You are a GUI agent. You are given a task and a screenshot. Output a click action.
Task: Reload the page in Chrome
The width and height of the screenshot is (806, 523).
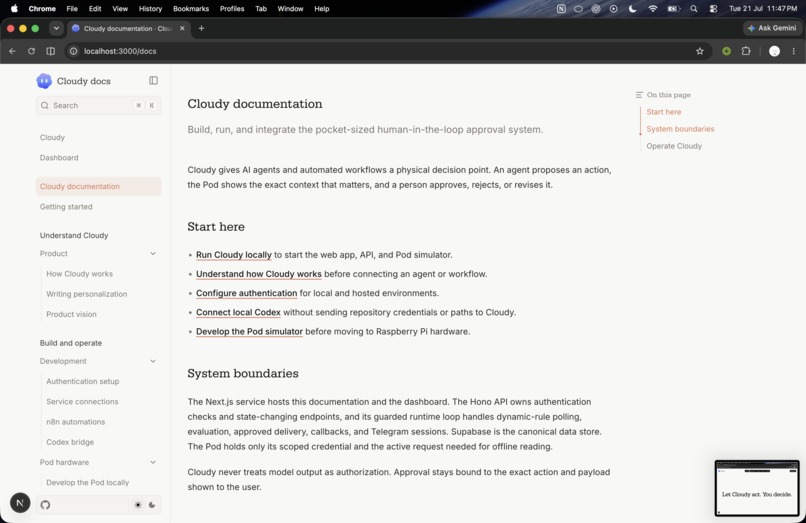(x=31, y=51)
